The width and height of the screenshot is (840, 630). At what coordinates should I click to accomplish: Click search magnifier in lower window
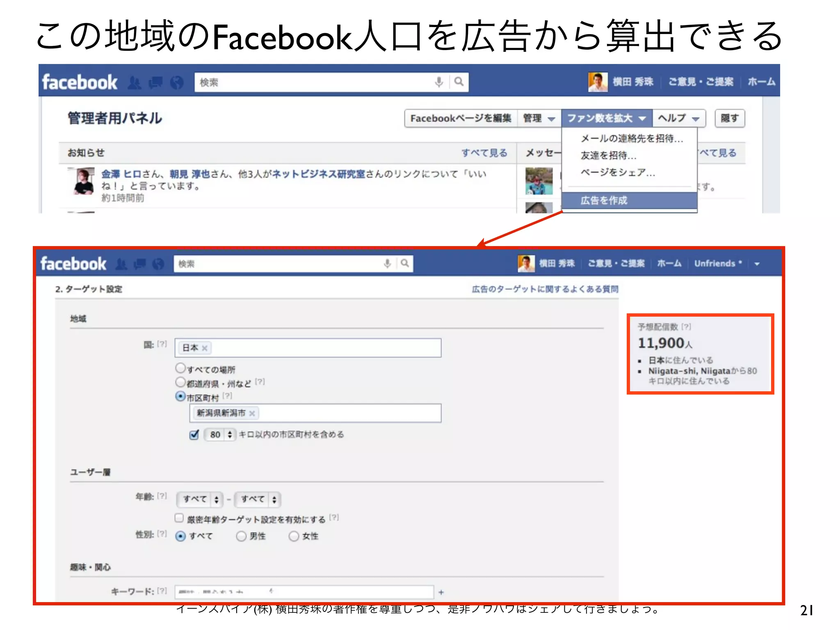(x=405, y=263)
